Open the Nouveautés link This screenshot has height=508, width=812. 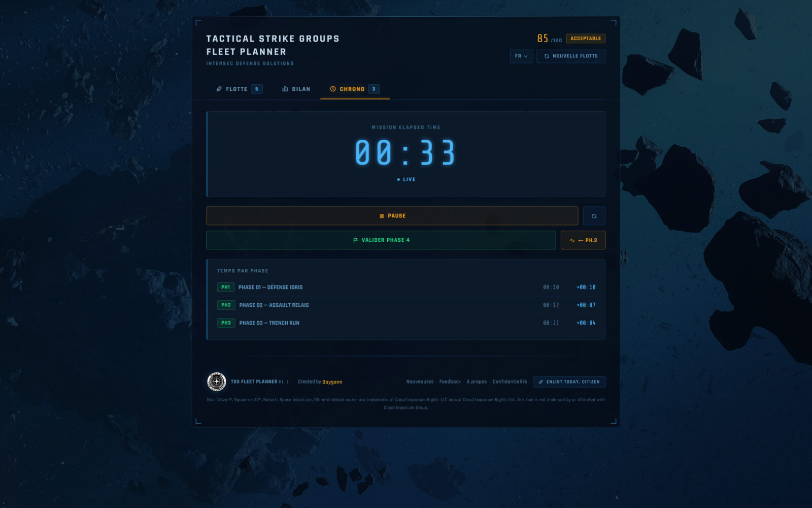tap(420, 382)
